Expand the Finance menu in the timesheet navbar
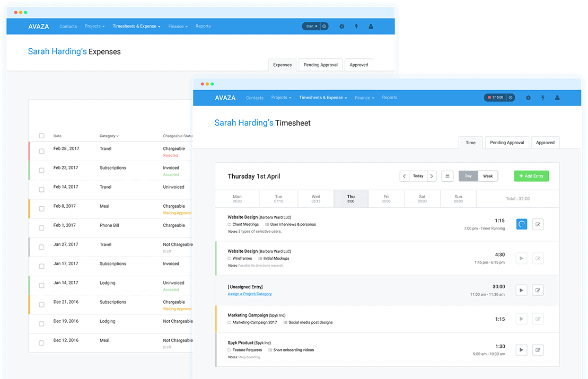The width and height of the screenshot is (588, 379). tap(364, 98)
